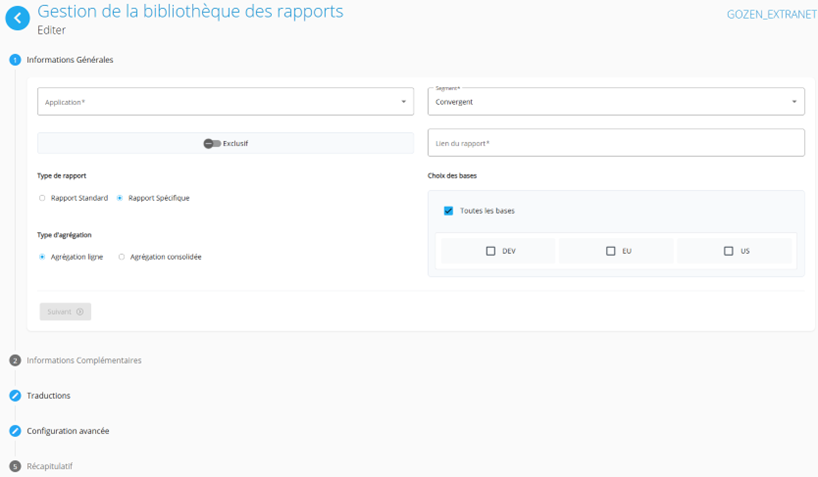Viewport: 818px width, 477px height.
Task: Tick the EU base checkbox
Action: tap(611, 251)
